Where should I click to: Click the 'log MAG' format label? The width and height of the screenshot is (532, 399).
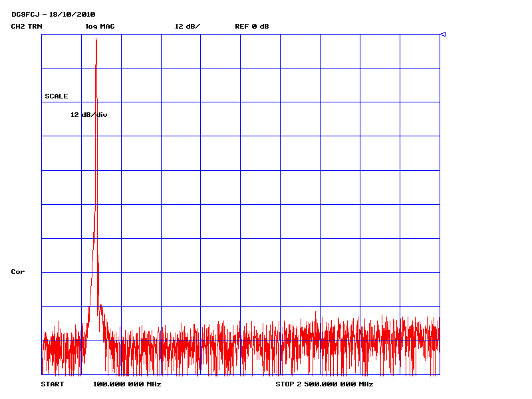pyautogui.click(x=100, y=27)
